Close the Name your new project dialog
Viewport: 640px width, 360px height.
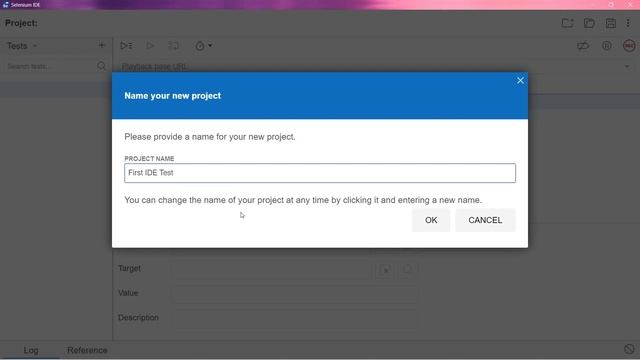(x=520, y=81)
